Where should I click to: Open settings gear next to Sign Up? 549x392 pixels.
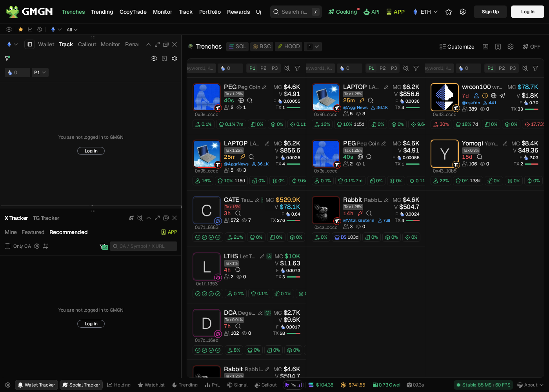[463, 12]
